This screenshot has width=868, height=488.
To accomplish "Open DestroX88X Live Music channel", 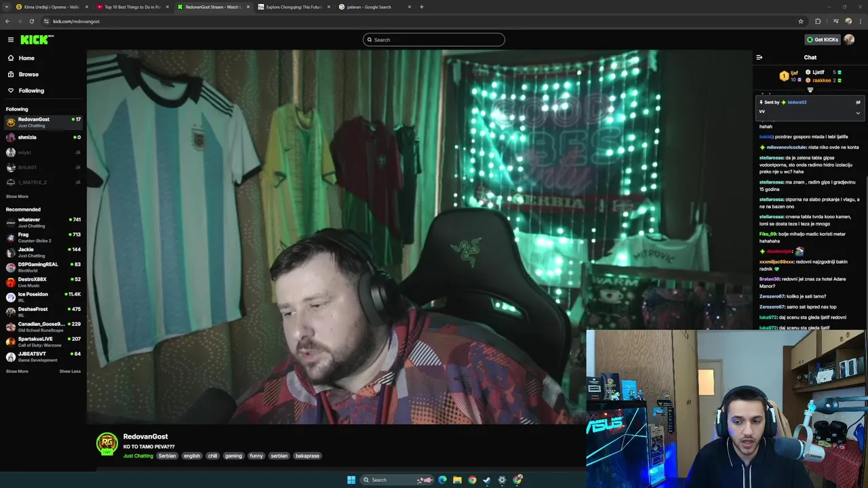I will click(43, 282).
